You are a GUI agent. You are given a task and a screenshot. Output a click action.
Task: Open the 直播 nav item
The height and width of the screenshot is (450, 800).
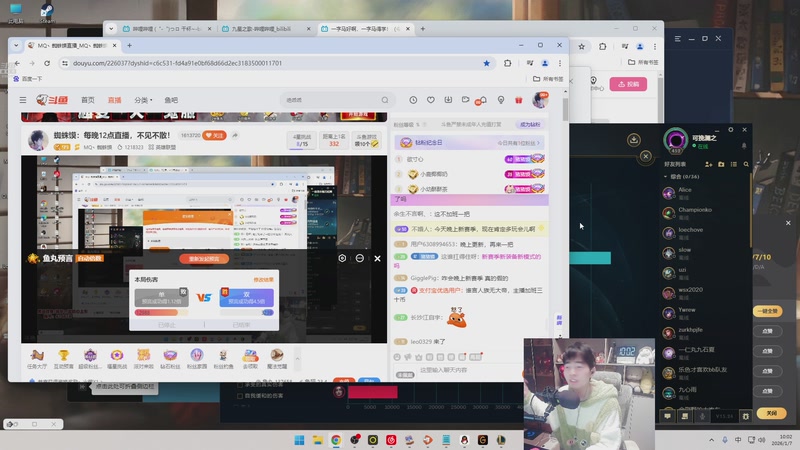click(x=114, y=100)
